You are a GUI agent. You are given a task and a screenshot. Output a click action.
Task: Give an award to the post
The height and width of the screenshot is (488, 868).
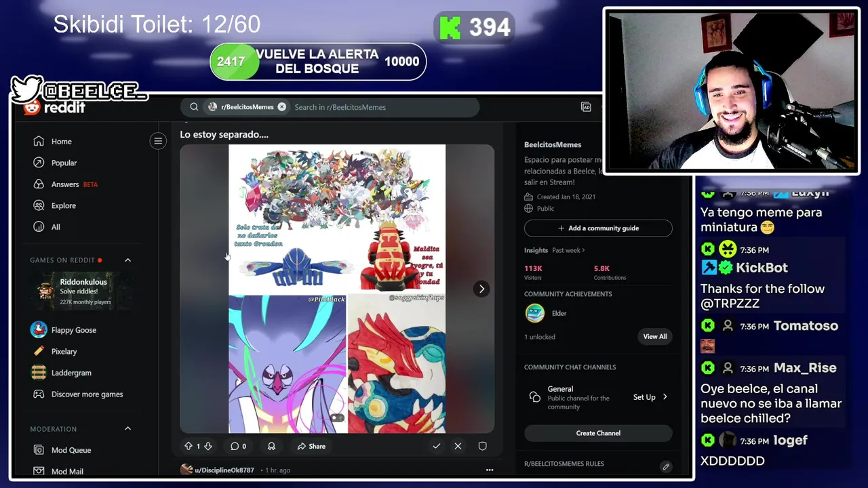(271, 446)
